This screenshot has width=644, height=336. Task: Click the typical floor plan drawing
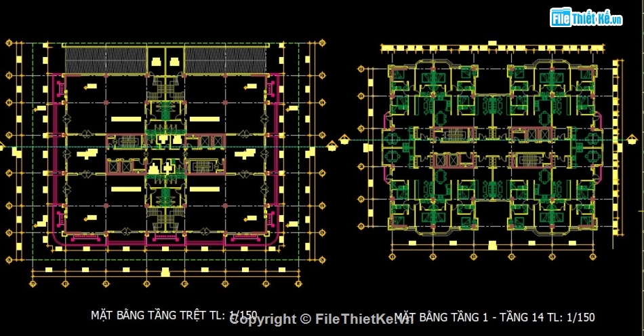492,149
